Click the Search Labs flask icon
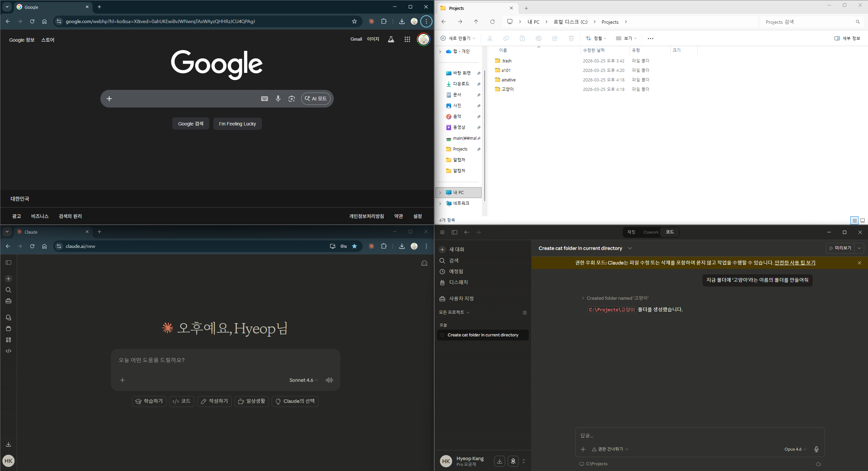 coord(391,39)
